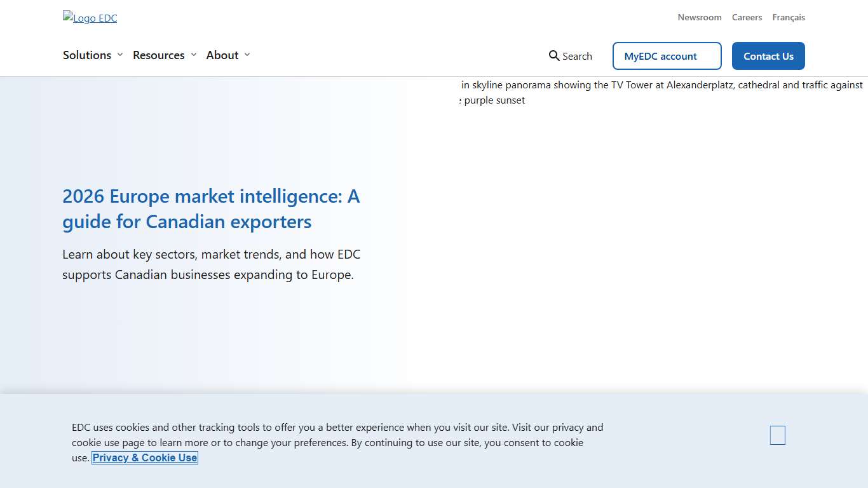Open the site Search

(x=570, y=56)
